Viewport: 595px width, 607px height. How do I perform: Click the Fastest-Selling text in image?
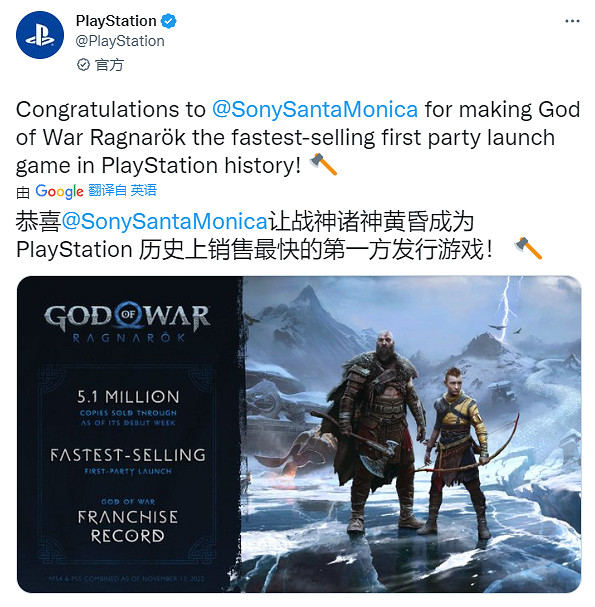[128, 455]
